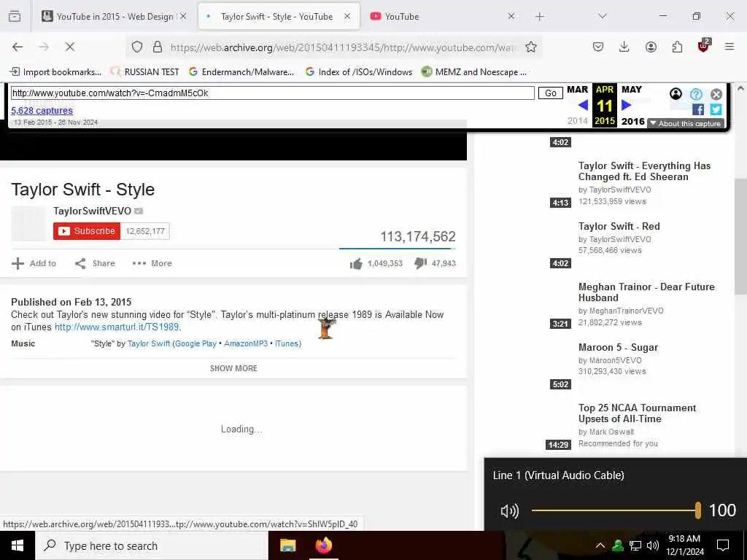
Task: Close the YouTube in 2015 tab
Action: click(183, 16)
